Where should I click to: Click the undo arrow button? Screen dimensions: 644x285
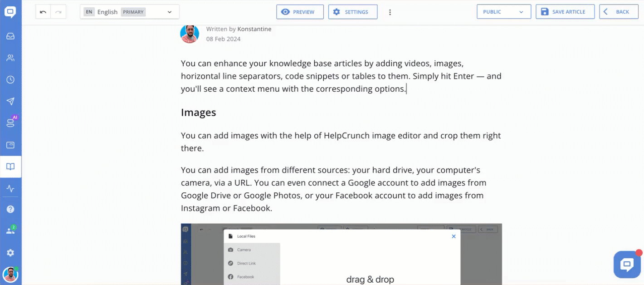(x=43, y=12)
